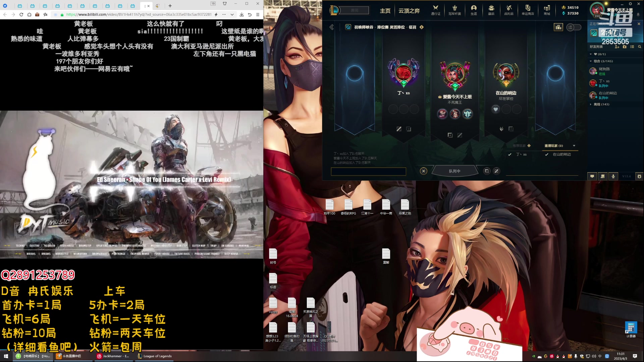
Task: Open Windows notification center icon
Action: tap(635, 356)
